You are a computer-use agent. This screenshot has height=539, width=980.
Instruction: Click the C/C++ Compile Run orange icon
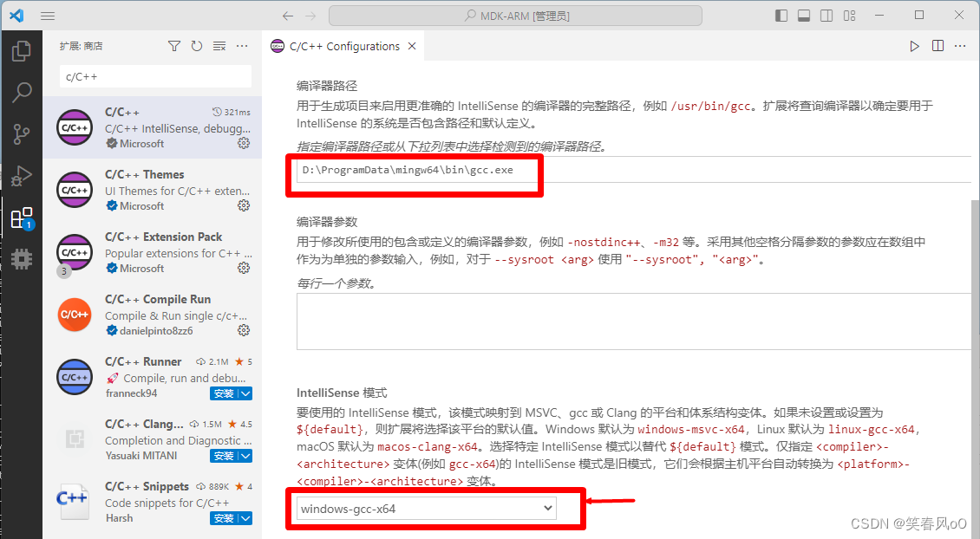(x=75, y=315)
